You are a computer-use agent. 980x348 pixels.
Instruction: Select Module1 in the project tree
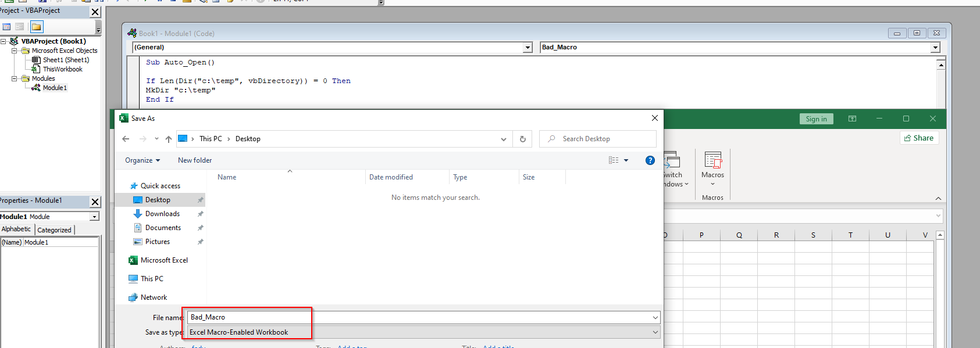pyautogui.click(x=55, y=88)
